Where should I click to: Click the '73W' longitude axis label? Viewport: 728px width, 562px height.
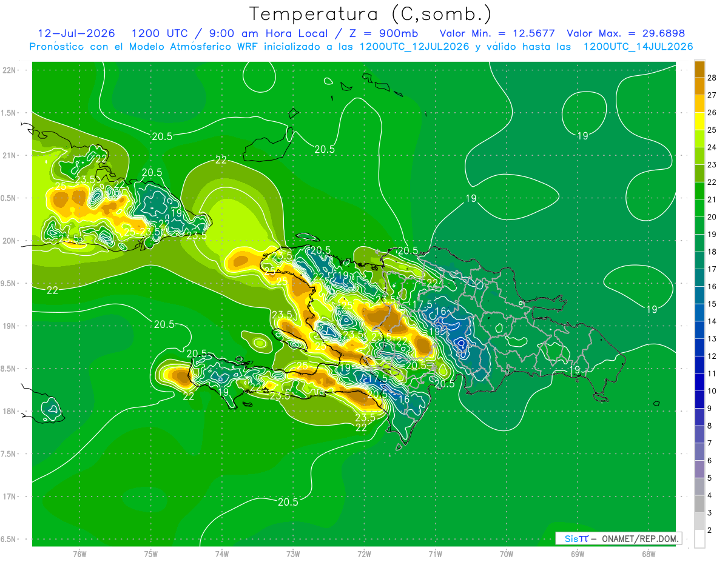tap(293, 554)
